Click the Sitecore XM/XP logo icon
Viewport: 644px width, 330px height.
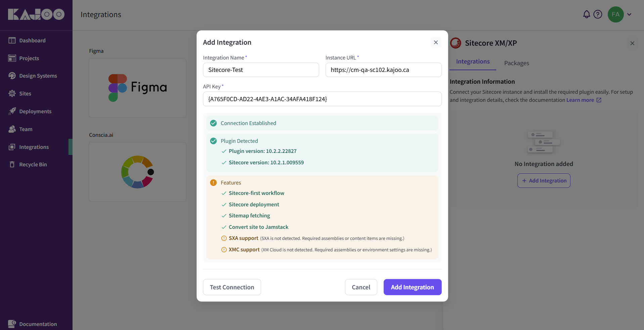click(456, 43)
